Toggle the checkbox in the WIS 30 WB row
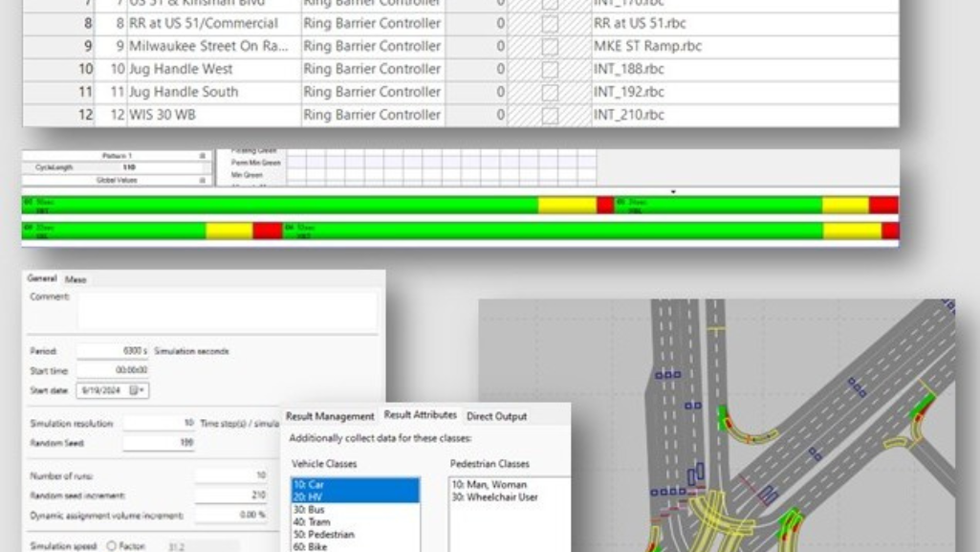The image size is (980, 552). (550, 115)
